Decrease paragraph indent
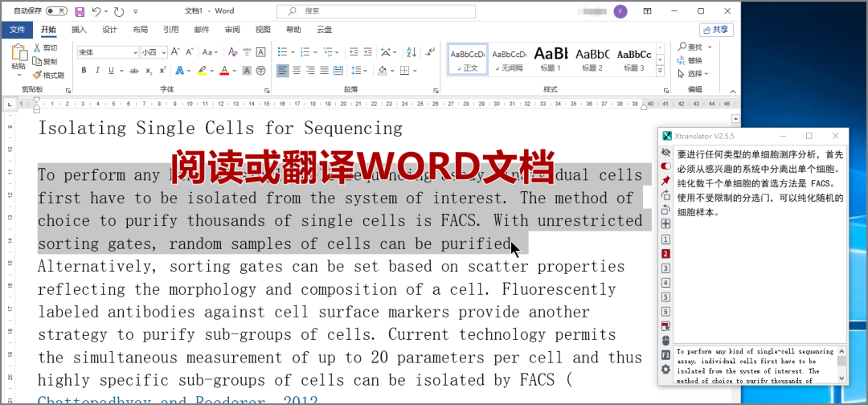 click(x=354, y=52)
